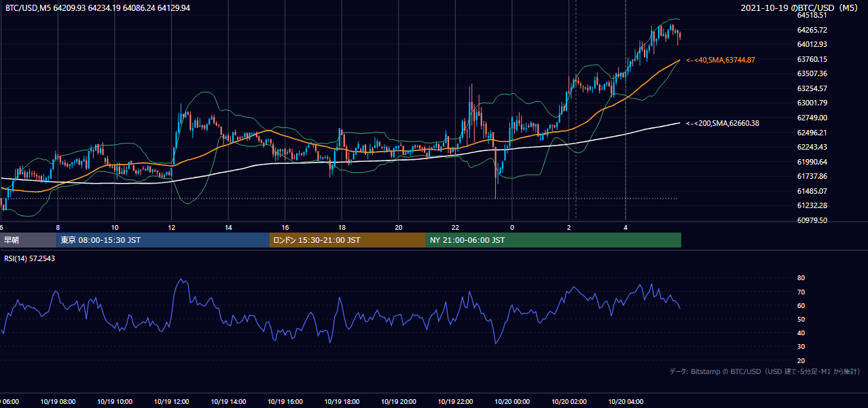The image size is (868, 408).
Task: Click the RSI axis value 60
Action: click(801, 305)
